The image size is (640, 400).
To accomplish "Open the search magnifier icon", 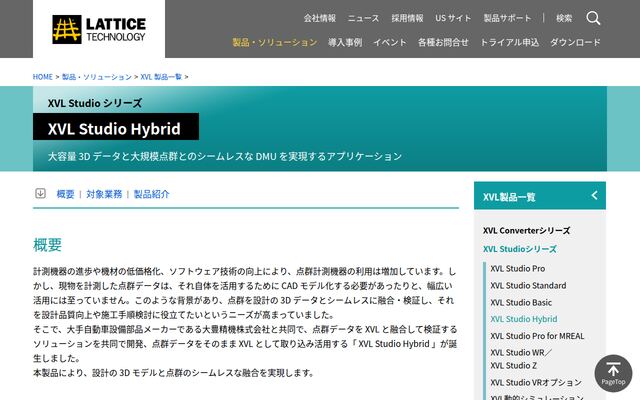I will pyautogui.click(x=593, y=18).
